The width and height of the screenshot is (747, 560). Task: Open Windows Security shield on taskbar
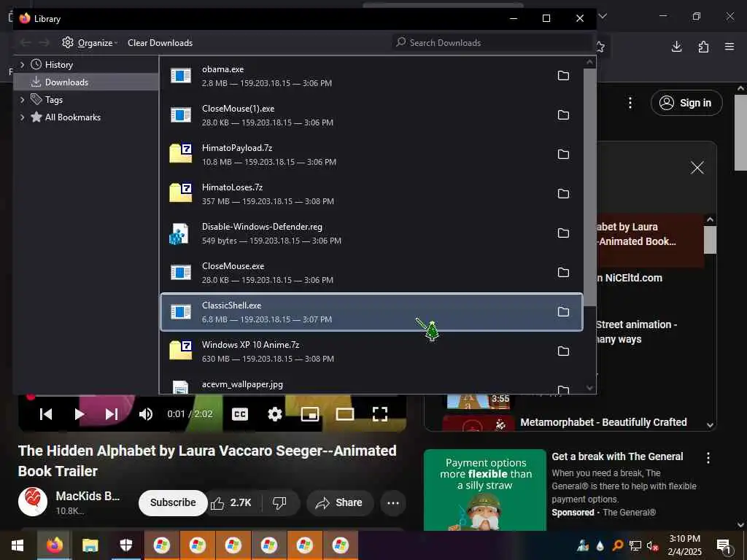[x=125, y=545]
